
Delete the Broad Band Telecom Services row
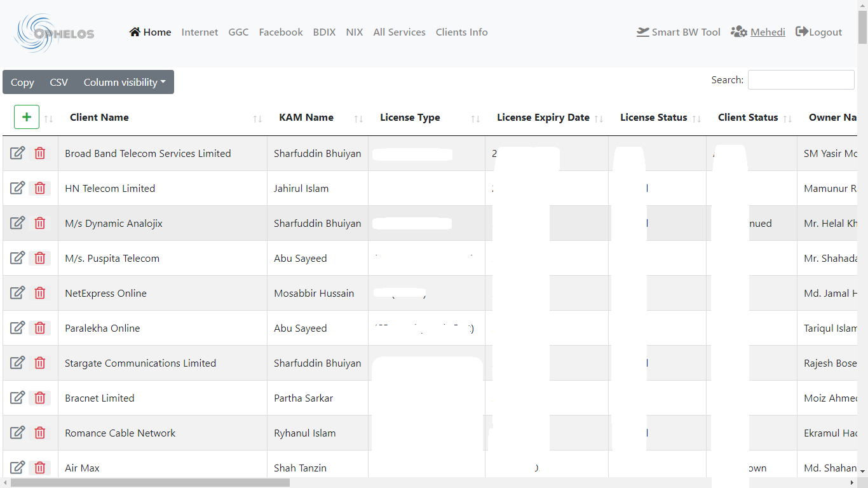pyautogui.click(x=40, y=153)
